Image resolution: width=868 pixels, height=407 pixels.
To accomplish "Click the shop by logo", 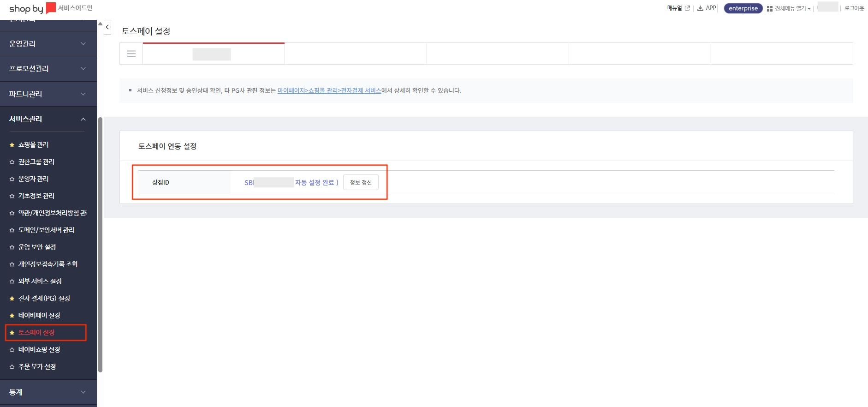I will click(32, 8).
